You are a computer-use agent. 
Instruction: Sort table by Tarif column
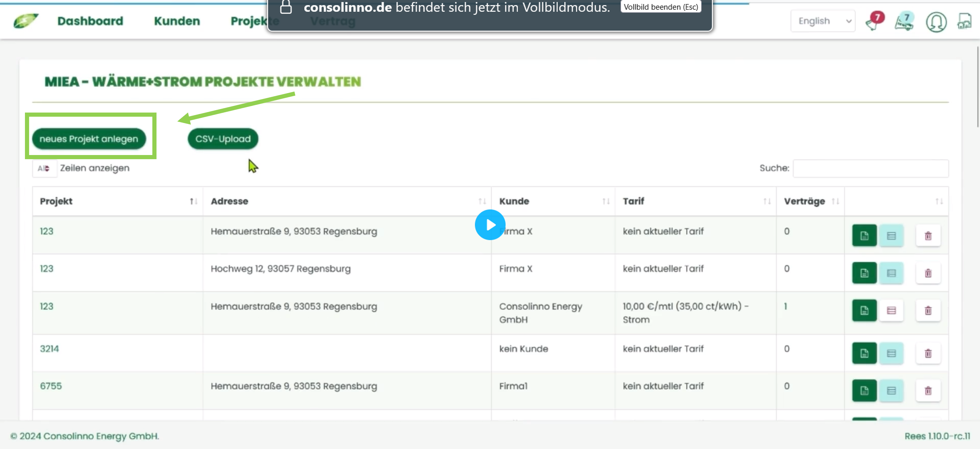point(696,201)
